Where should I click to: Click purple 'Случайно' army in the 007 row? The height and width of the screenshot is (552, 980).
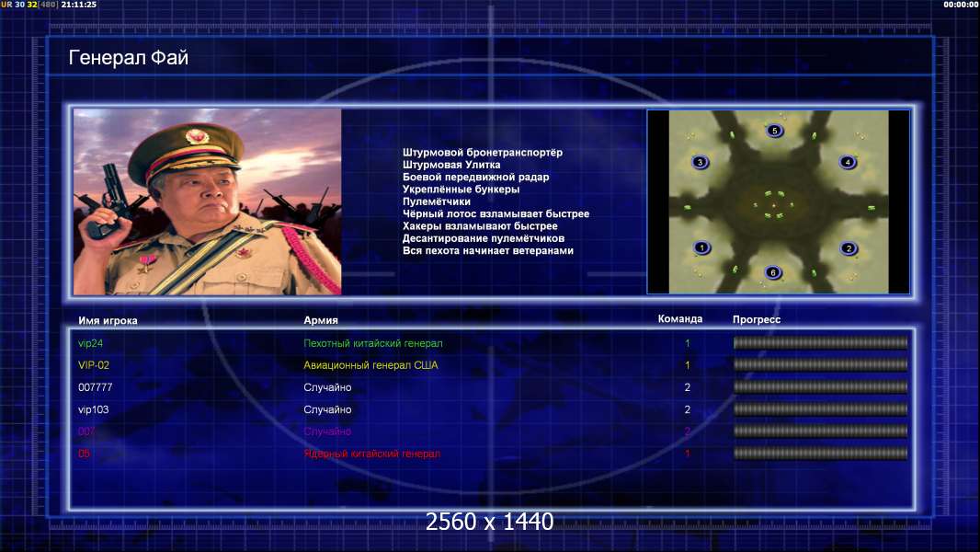click(x=327, y=431)
